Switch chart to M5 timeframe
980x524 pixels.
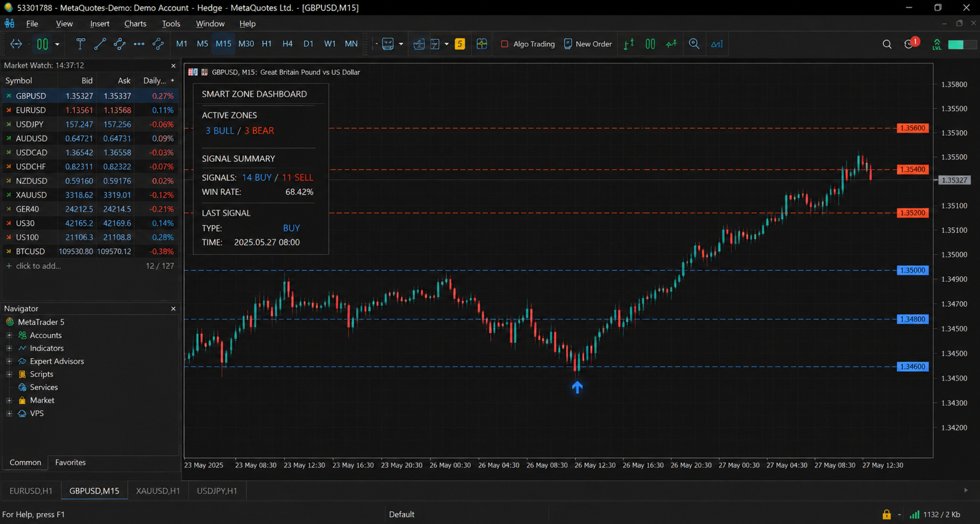[202, 44]
